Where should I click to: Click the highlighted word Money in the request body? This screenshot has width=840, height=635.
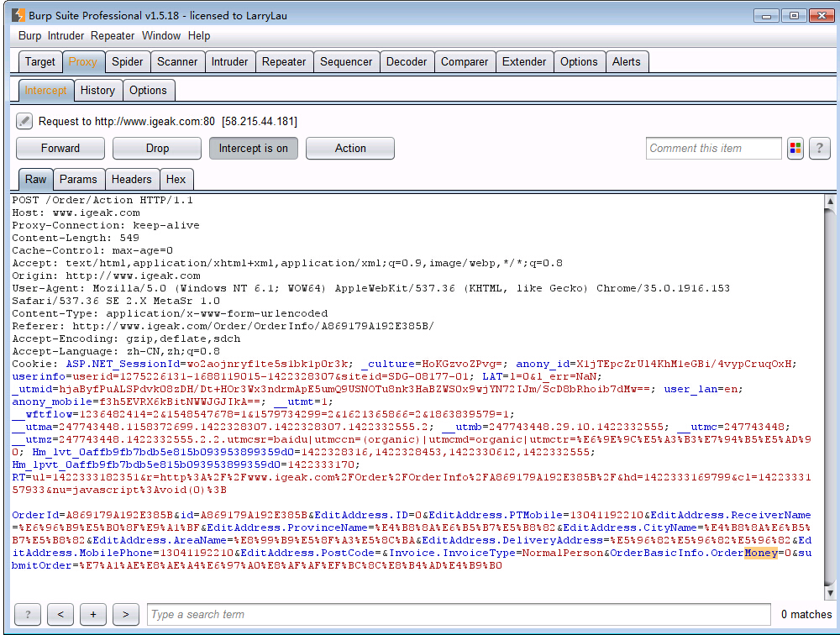coord(761,553)
